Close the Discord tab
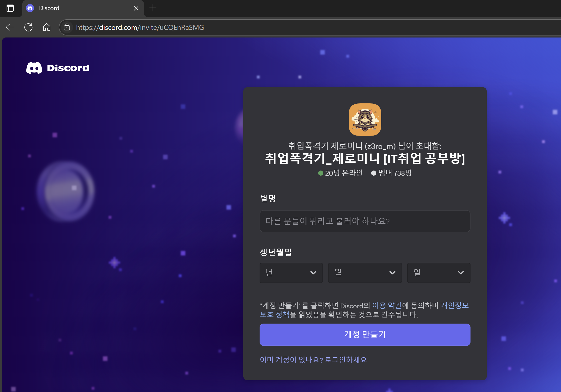Image resolution: width=561 pixels, height=392 pixels. 136,8
